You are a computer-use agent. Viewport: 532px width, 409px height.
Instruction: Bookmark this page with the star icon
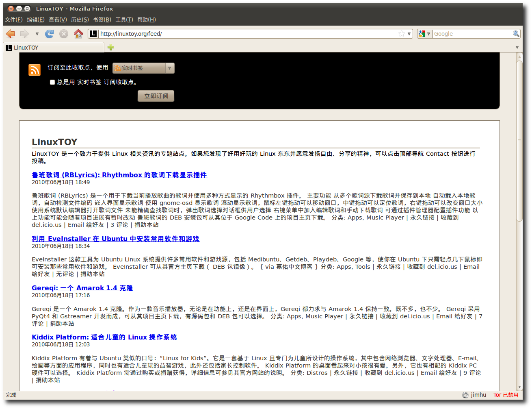pos(402,34)
